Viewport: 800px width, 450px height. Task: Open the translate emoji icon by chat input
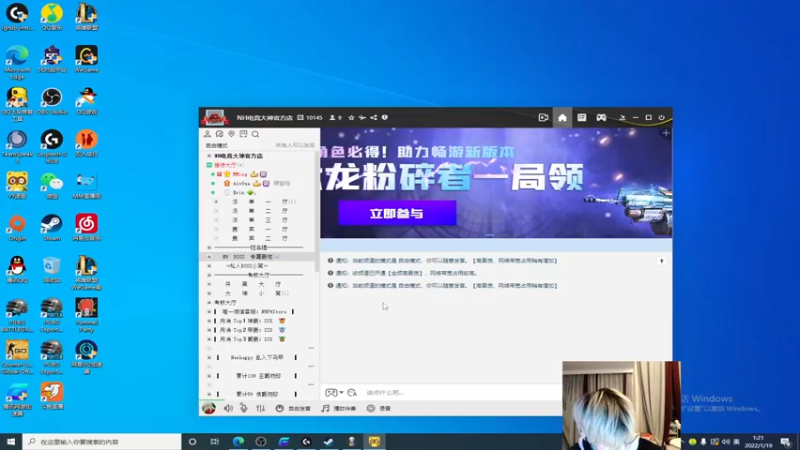click(x=352, y=392)
